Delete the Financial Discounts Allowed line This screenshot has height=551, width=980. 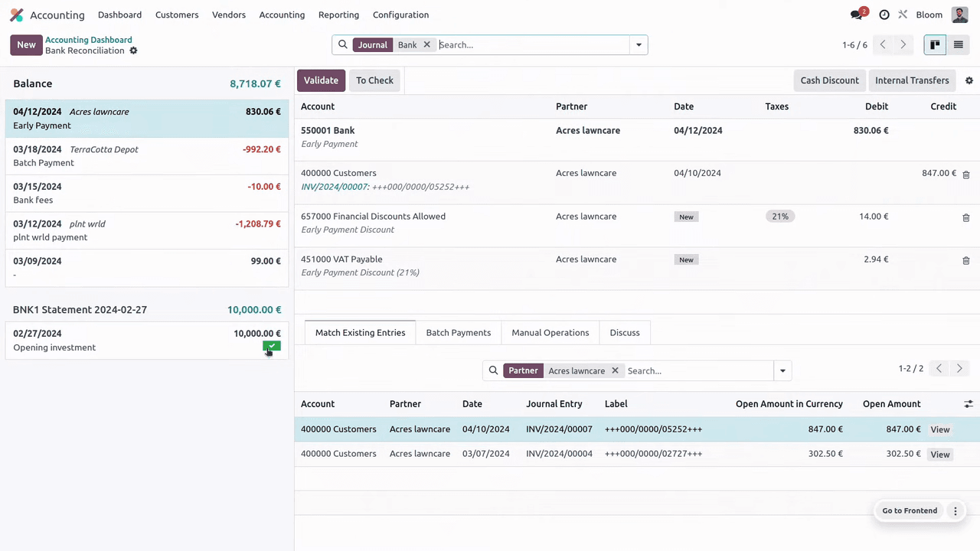pyautogui.click(x=965, y=217)
